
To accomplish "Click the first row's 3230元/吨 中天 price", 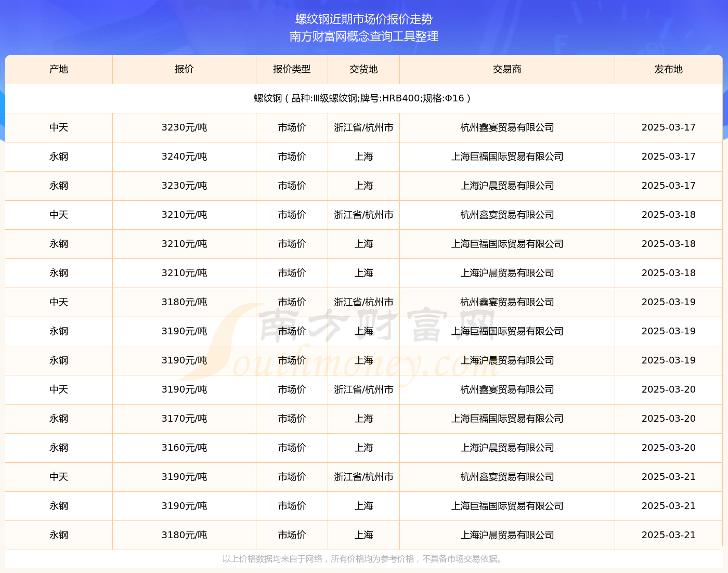I will click(184, 127).
